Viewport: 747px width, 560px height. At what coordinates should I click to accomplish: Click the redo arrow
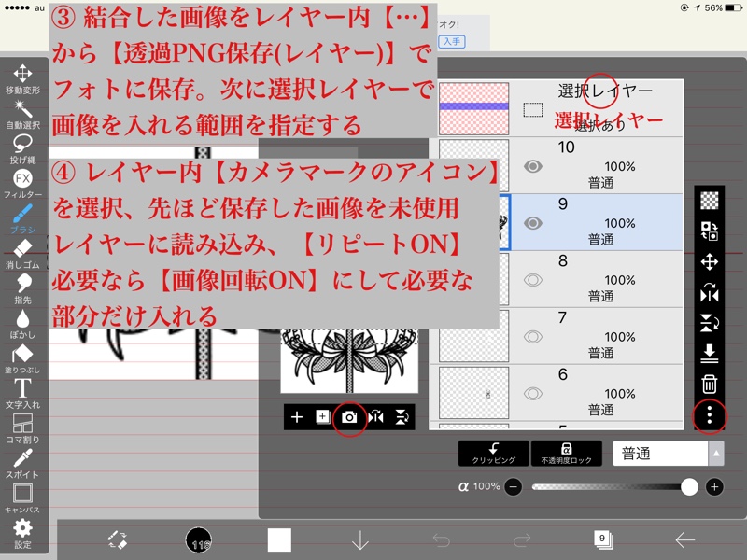click(x=522, y=540)
